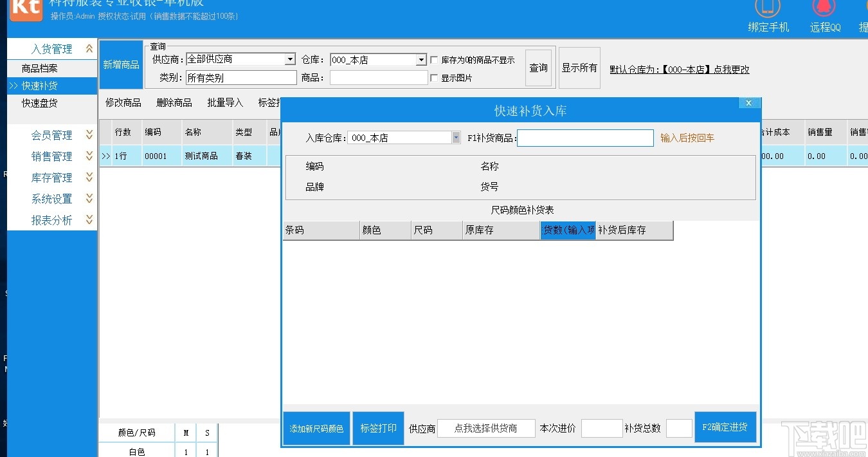Click the F2确定进货 confirm button
The image size is (868, 457).
coord(725,427)
